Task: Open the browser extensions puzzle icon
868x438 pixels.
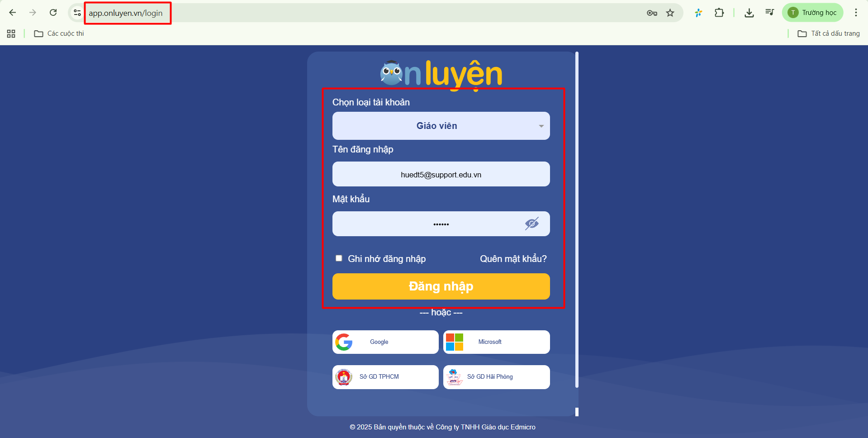Action: coord(719,13)
